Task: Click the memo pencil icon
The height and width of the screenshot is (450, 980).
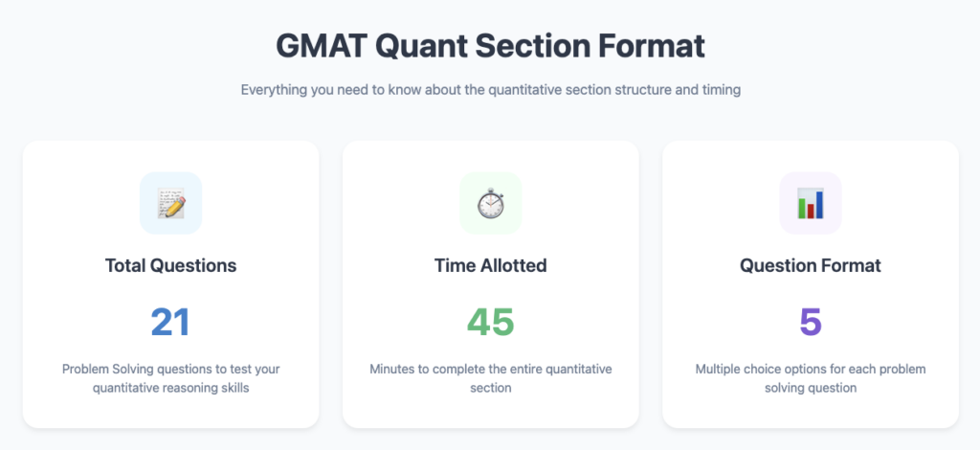Action: [170, 203]
